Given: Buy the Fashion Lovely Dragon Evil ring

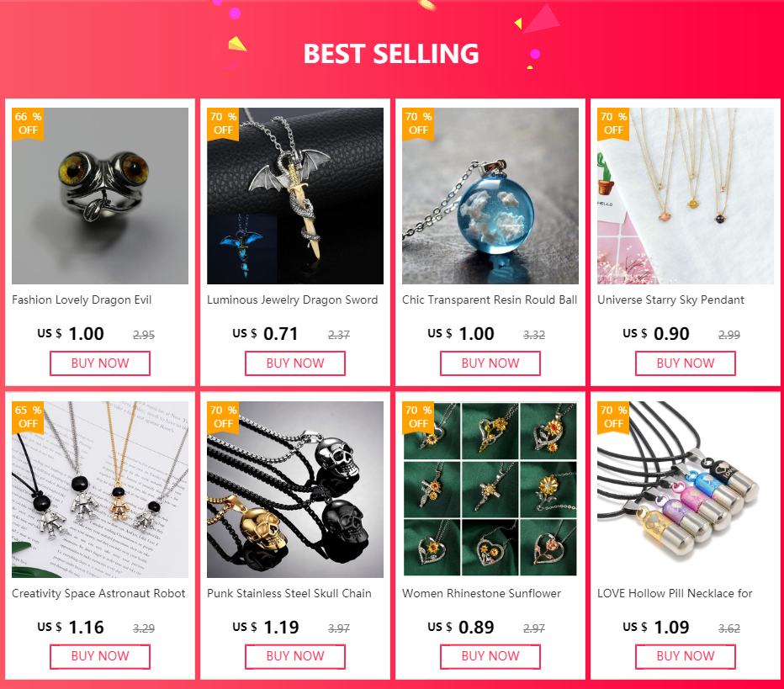Looking at the screenshot, I should point(100,363).
